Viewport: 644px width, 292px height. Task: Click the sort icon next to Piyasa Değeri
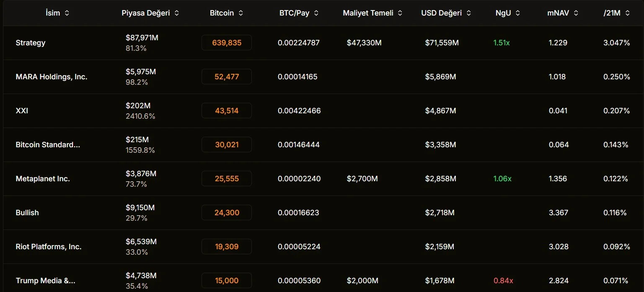(x=176, y=13)
